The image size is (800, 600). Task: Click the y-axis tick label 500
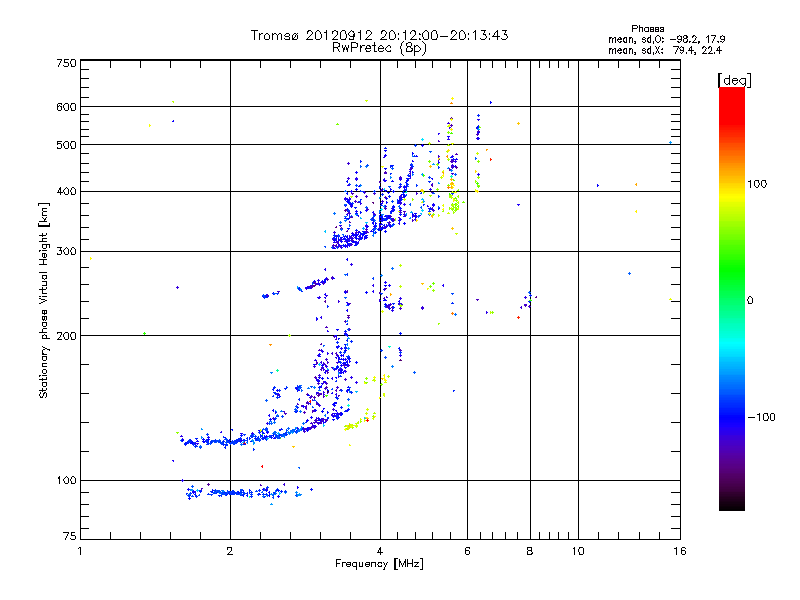pos(66,145)
